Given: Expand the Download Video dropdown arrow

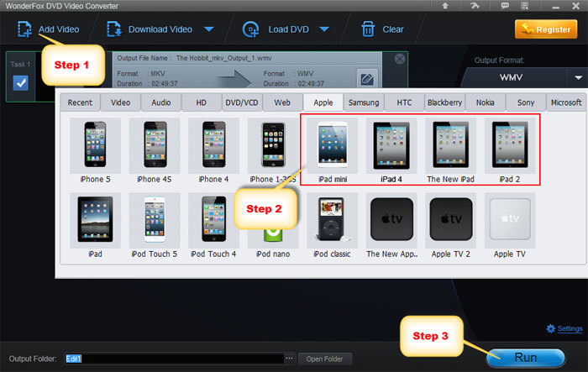Looking at the screenshot, I should [x=209, y=29].
